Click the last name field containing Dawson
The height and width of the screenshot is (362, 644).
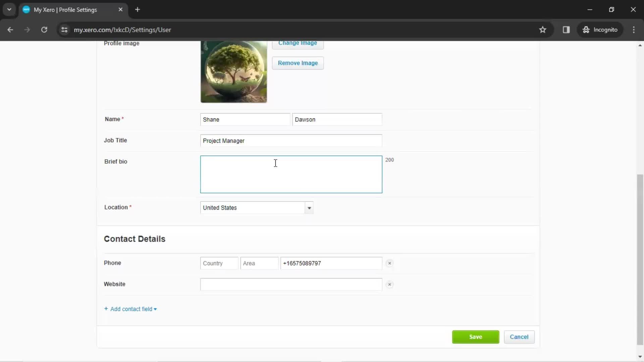point(337,120)
